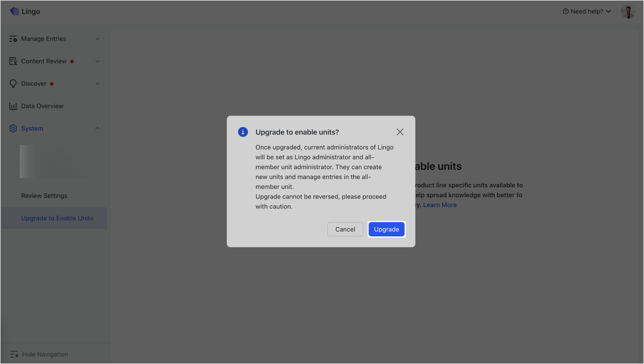Expand the Content Review chevron
Image resolution: width=644 pixels, height=364 pixels.
(x=97, y=61)
